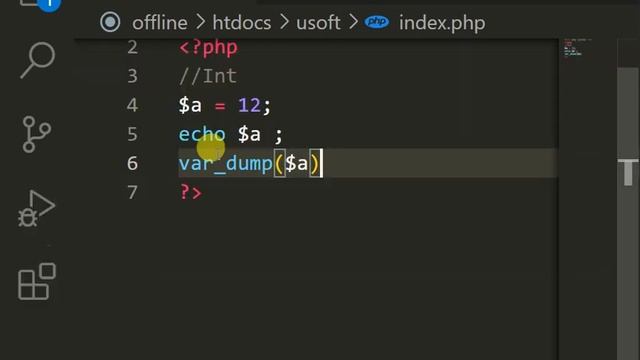The image size is (640, 360).
Task: Open the Source Control view
Action: pyautogui.click(x=36, y=134)
